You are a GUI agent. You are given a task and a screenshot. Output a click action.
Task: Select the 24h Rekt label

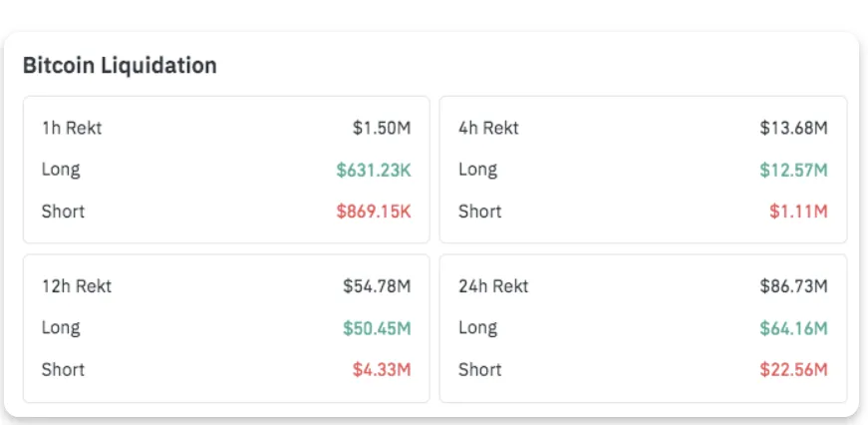coord(493,286)
